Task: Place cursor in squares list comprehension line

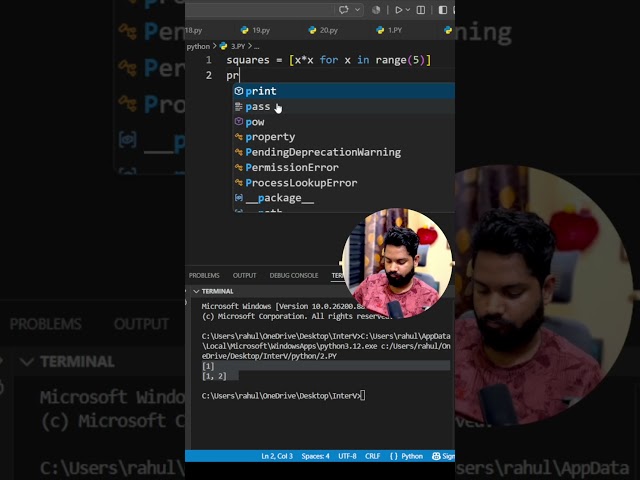Action: [329, 60]
